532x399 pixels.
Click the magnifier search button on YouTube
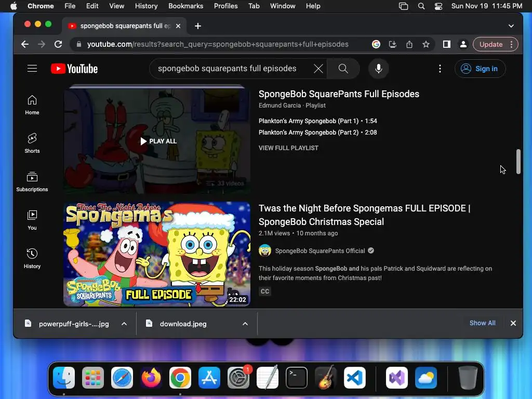pyautogui.click(x=343, y=69)
